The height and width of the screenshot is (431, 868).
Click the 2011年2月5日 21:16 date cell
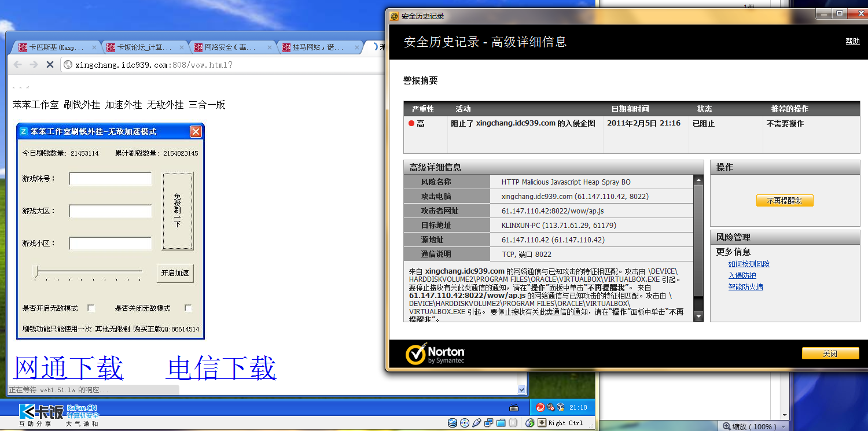click(643, 123)
